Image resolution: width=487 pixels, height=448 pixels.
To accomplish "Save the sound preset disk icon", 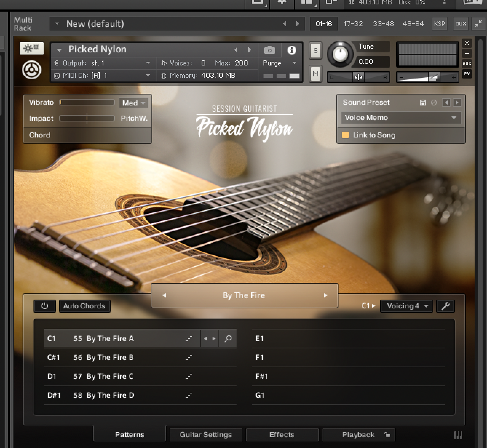I will (423, 103).
